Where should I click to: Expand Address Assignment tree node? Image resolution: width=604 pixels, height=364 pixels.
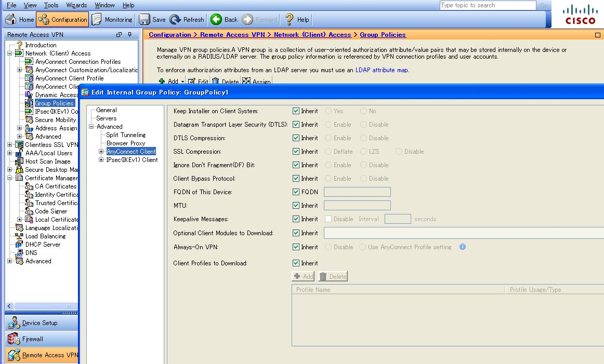(x=19, y=128)
